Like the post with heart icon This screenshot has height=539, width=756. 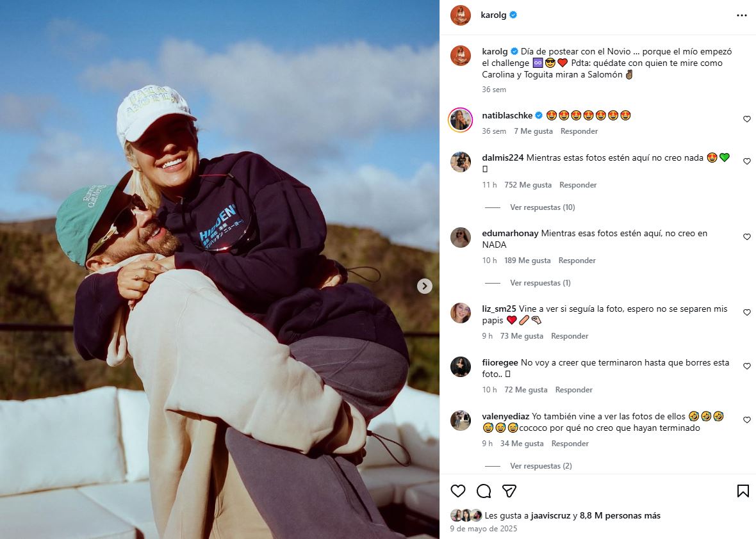(x=458, y=491)
